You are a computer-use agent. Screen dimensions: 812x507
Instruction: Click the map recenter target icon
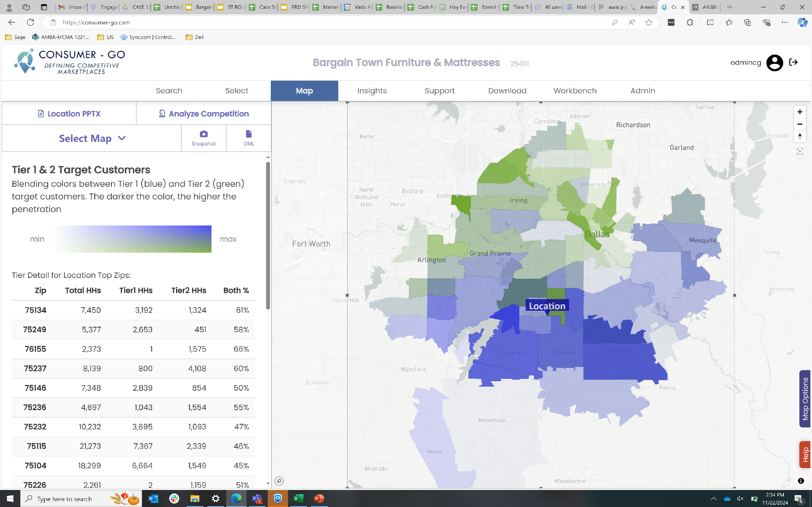click(x=800, y=152)
